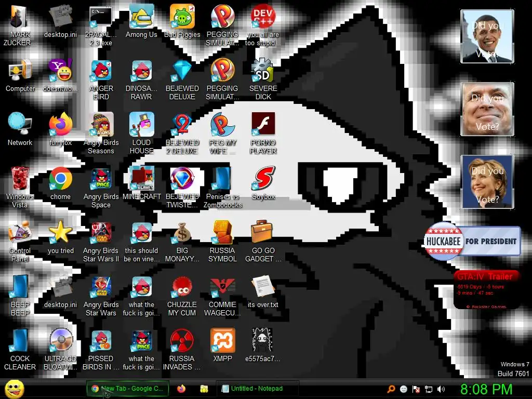Click the magnifier search tray icon
This screenshot has width=532, height=399.
click(x=391, y=389)
